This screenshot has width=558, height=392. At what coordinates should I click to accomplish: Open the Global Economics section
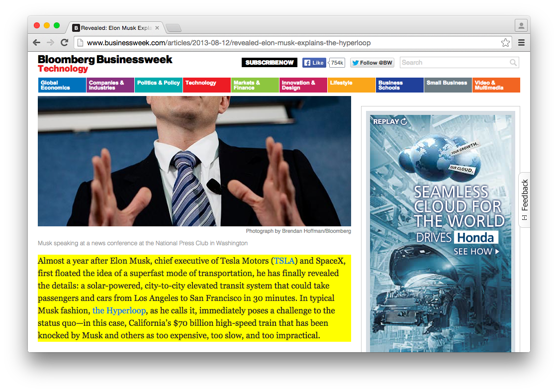tap(62, 85)
